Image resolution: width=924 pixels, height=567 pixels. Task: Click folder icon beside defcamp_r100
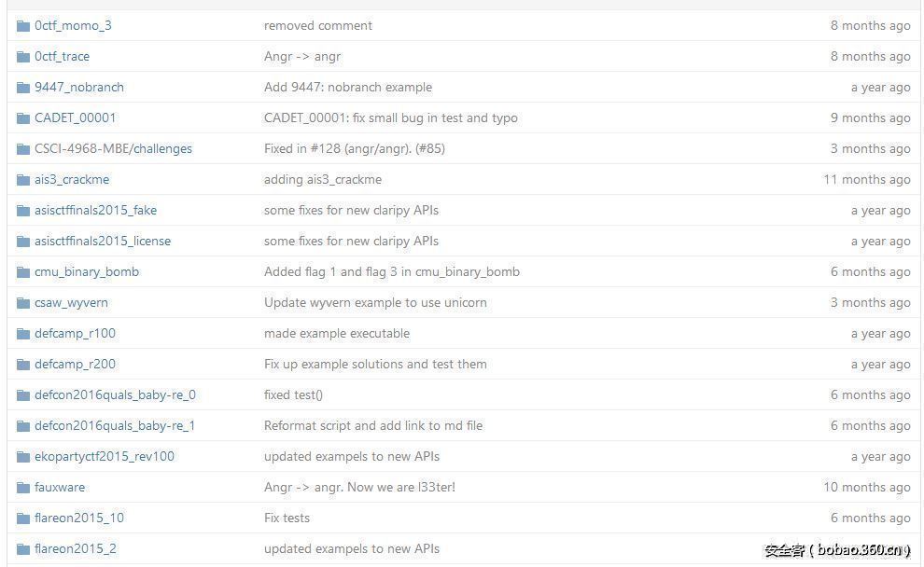point(23,334)
